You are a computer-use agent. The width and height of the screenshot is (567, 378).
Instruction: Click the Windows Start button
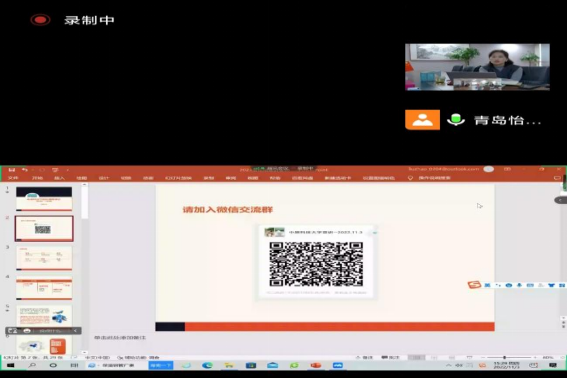tap(10, 365)
